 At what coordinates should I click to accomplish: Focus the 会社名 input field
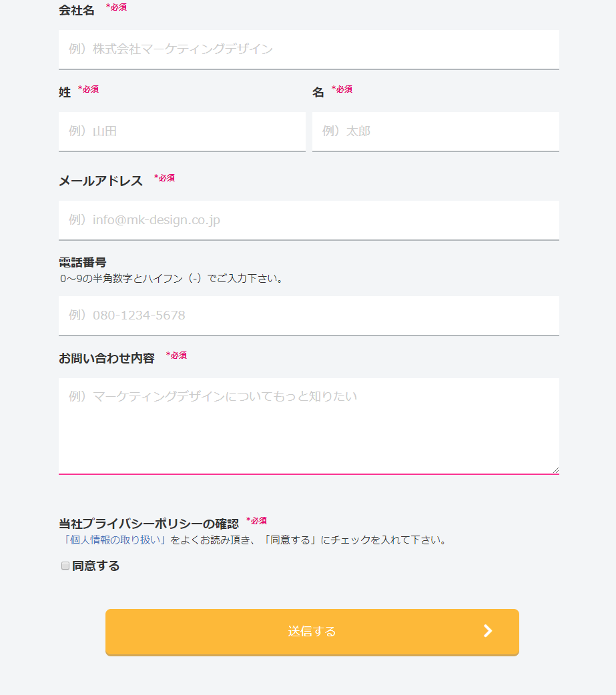coord(308,49)
